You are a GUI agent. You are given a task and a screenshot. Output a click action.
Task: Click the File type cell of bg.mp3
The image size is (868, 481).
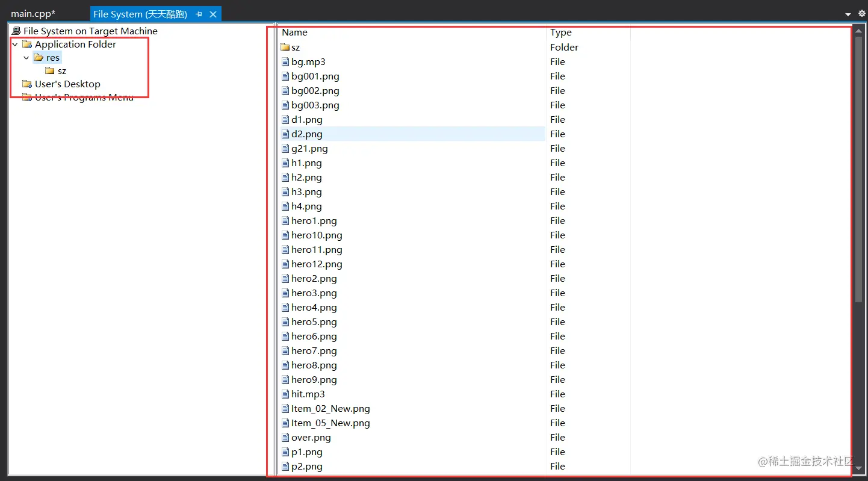557,61
